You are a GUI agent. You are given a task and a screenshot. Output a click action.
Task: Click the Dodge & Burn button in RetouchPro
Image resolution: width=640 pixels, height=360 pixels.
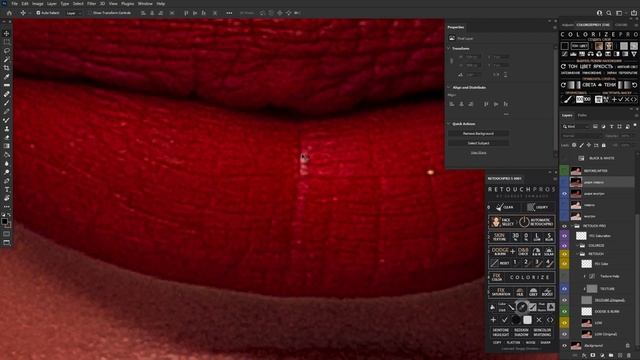pos(500,251)
